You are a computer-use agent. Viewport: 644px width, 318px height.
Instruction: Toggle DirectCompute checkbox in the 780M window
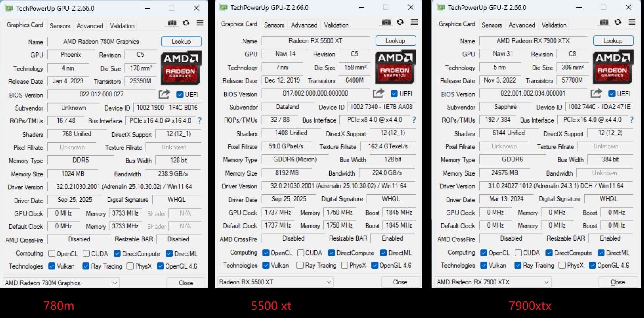pos(117,254)
